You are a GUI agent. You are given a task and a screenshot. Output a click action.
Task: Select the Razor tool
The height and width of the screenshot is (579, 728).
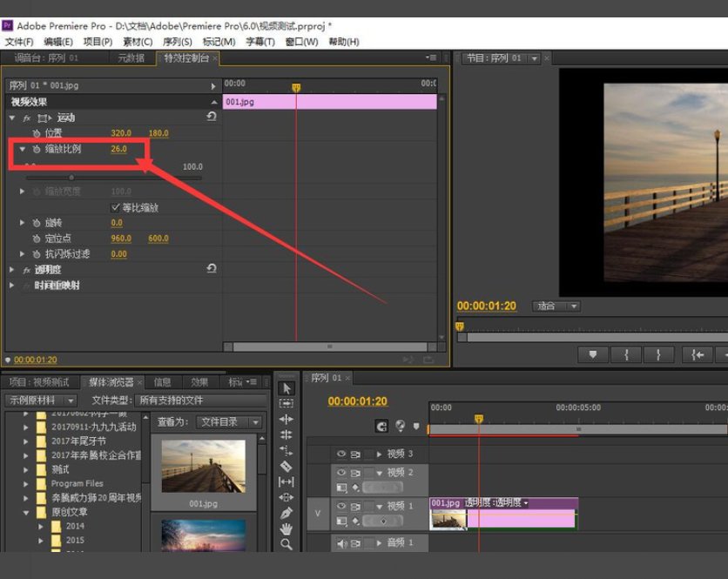[287, 466]
